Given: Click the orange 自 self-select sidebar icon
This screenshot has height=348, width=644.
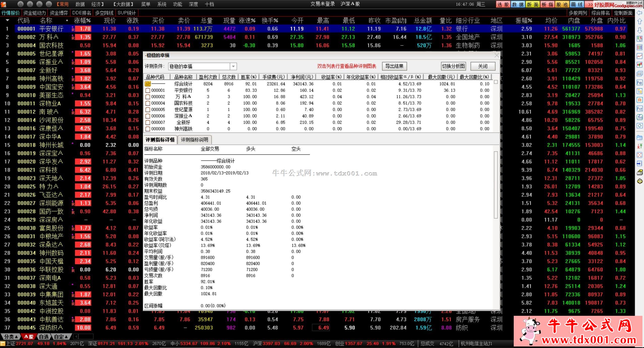Looking at the screenshot, I should (639, 100).
